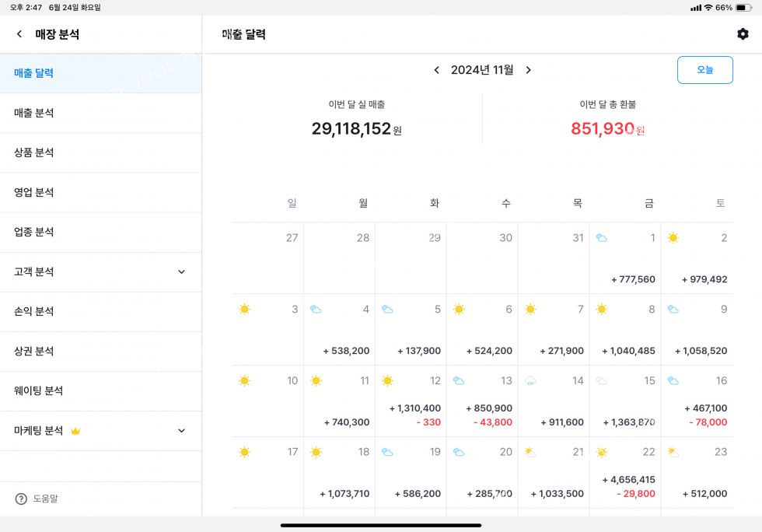Select November 12 cell showing 1,310,400
Image resolution: width=762 pixels, height=532 pixels.
coord(411,401)
